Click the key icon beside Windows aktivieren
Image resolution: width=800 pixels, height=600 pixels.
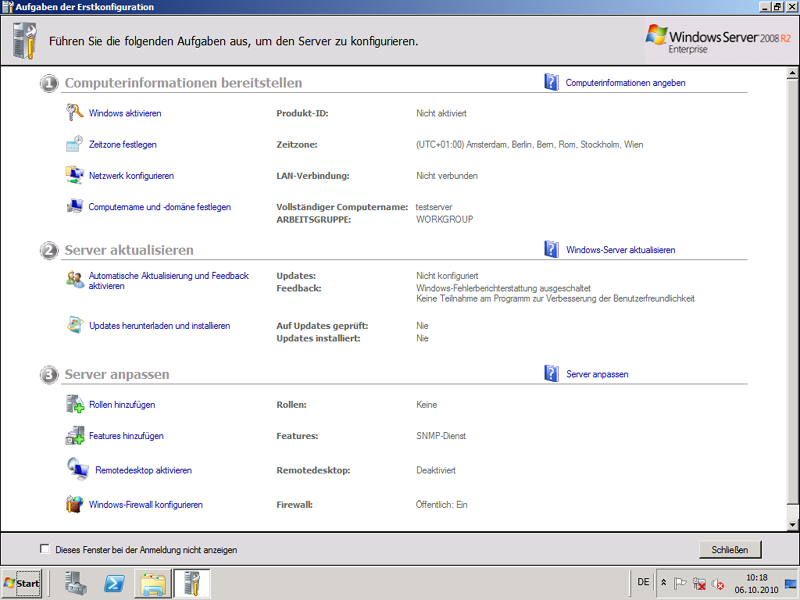74,112
